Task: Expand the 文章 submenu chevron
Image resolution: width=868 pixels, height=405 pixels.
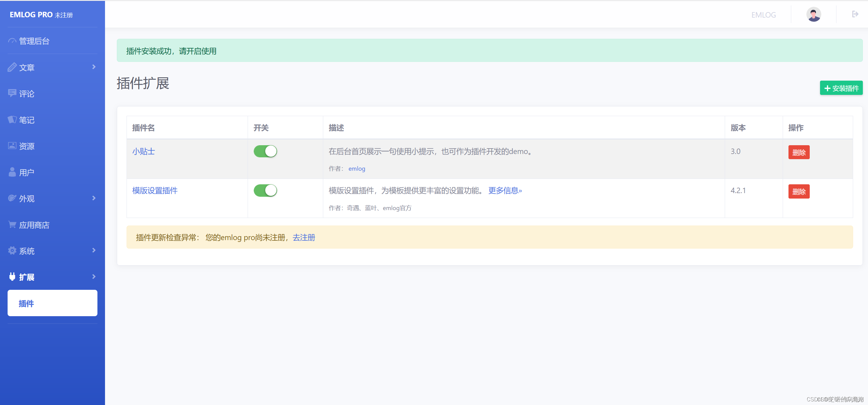Action: coord(94,67)
